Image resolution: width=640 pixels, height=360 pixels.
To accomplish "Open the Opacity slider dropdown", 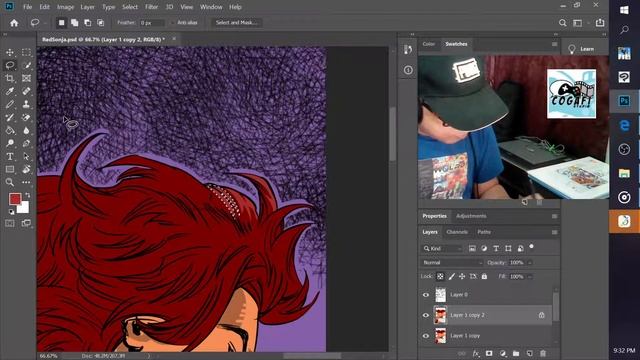I will coord(530,262).
